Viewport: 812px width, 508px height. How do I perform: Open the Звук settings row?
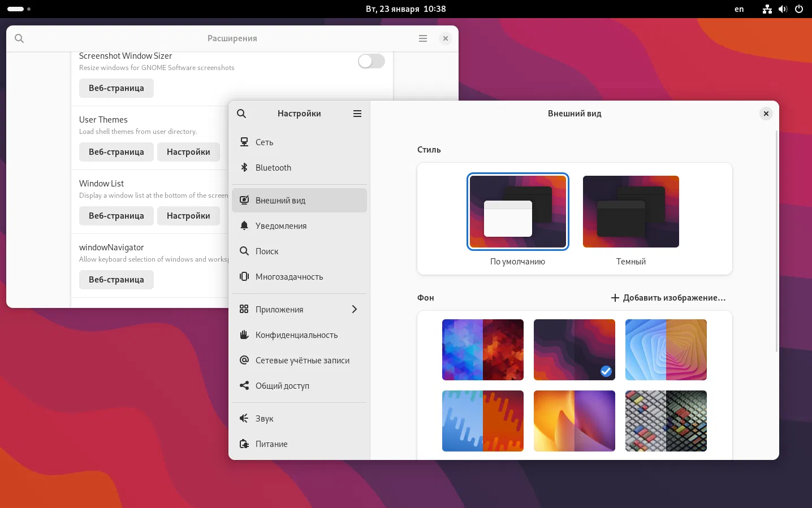300,419
